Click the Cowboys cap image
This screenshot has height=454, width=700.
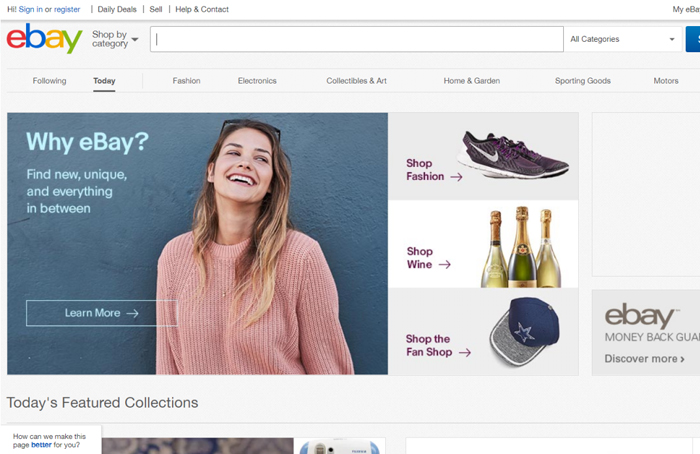coord(525,331)
